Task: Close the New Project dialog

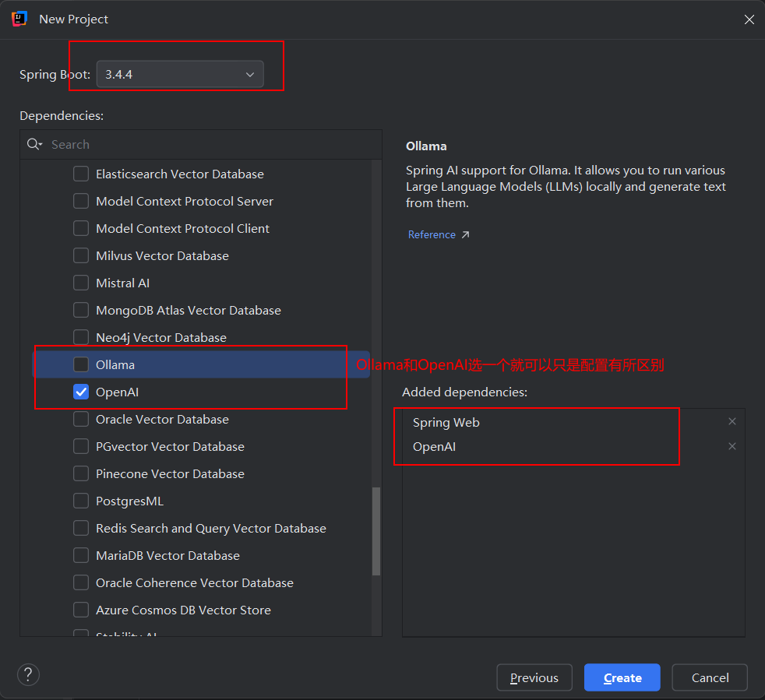Action: point(749,19)
